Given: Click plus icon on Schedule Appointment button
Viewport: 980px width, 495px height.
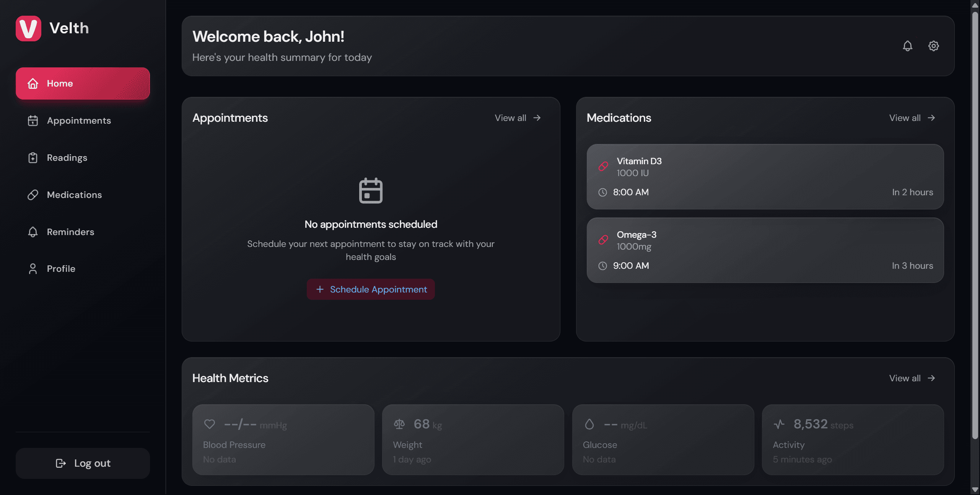Looking at the screenshot, I should click(320, 289).
